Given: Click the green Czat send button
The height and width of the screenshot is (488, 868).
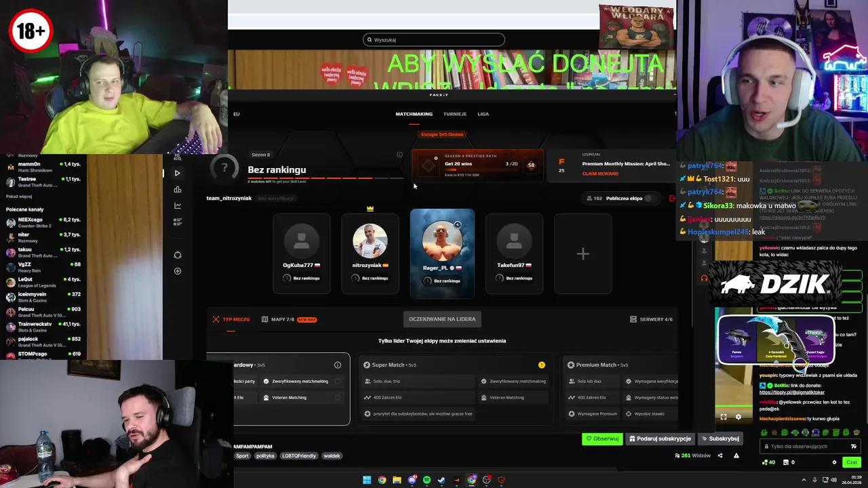Looking at the screenshot, I should [x=851, y=462].
